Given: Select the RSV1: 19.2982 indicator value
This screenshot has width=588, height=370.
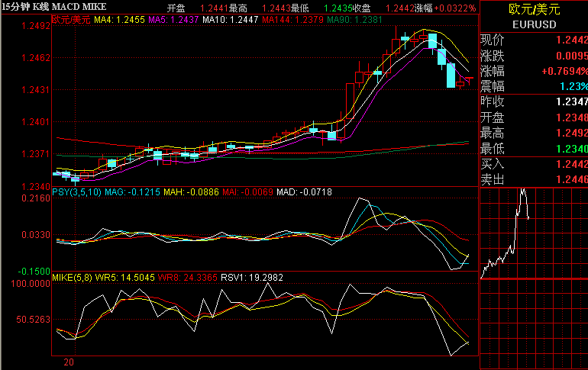Looking at the screenshot, I should pos(252,278).
